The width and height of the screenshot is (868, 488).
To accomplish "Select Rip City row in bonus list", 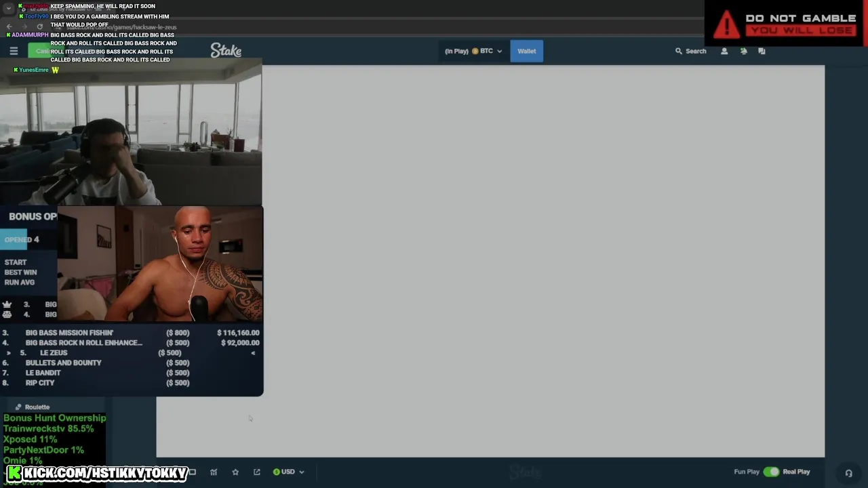I will click(131, 383).
